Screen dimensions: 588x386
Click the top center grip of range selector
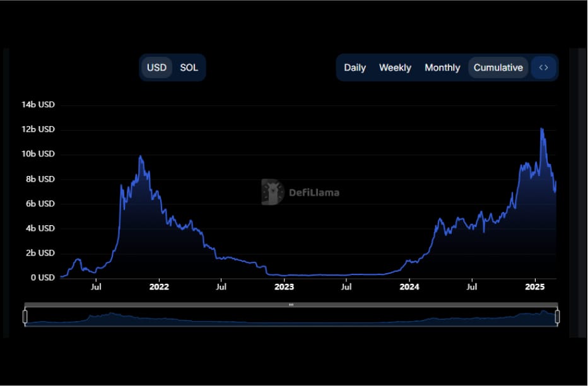coord(291,305)
